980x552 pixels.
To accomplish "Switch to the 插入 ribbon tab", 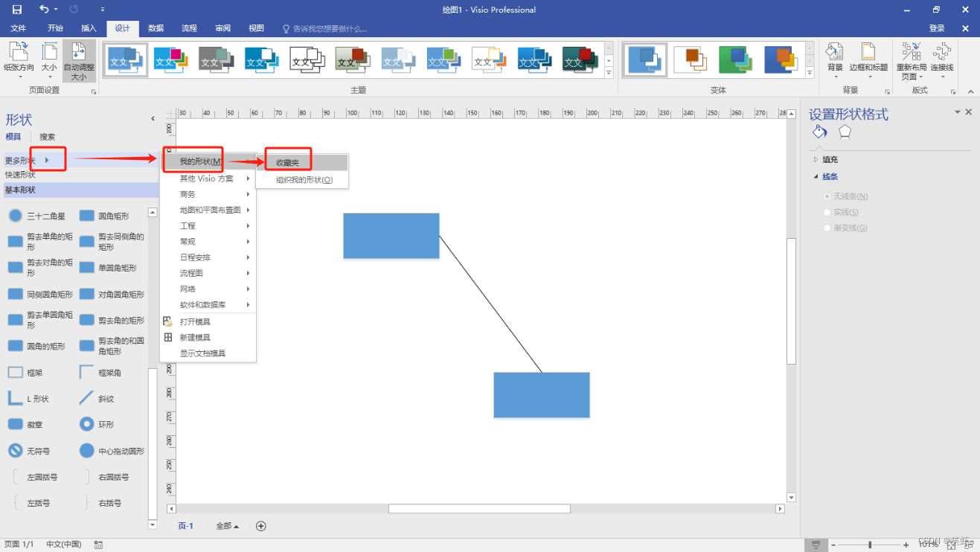I will click(x=89, y=28).
